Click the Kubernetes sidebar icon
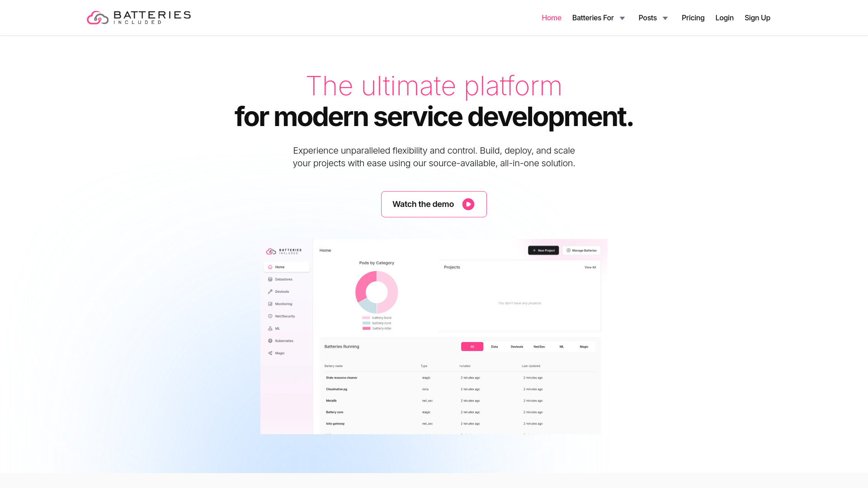Screen dimensions: 868x488 coord(271,340)
